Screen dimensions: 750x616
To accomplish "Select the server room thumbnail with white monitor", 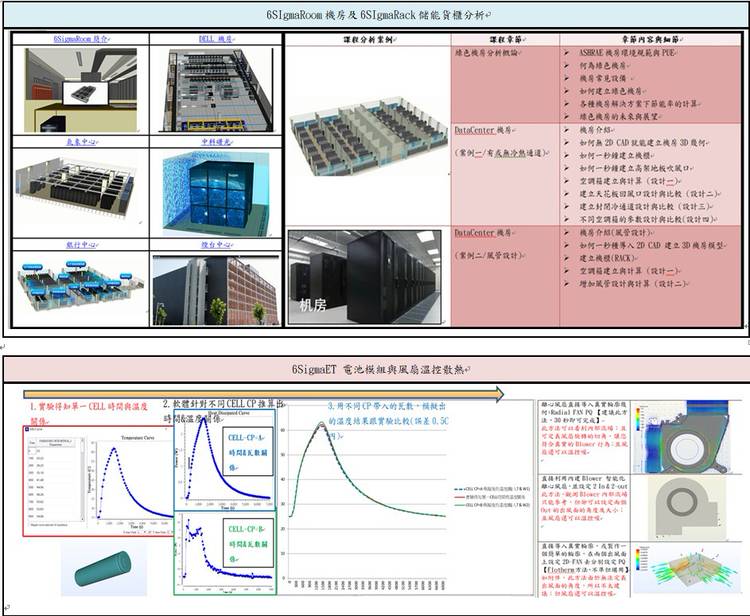I will [x=80, y=91].
